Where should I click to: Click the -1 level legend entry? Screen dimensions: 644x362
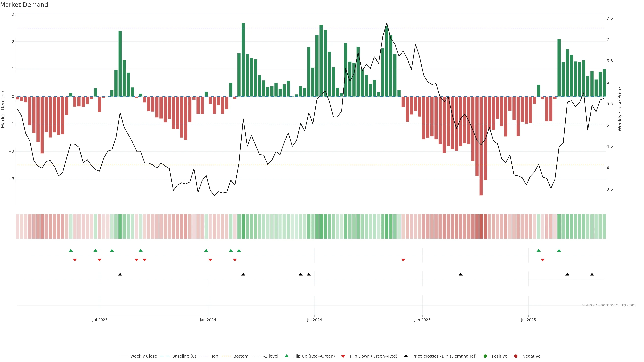(x=271, y=356)
